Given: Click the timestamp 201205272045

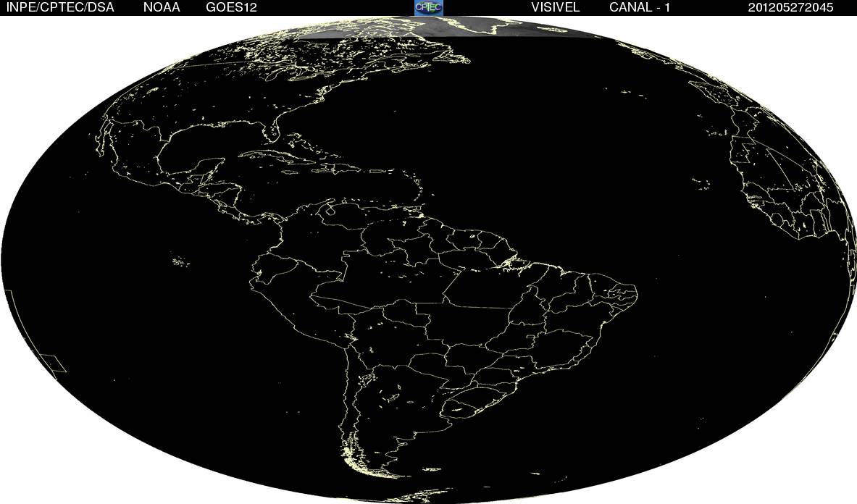Looking at the screenshot, I should [x=790, y=8].
